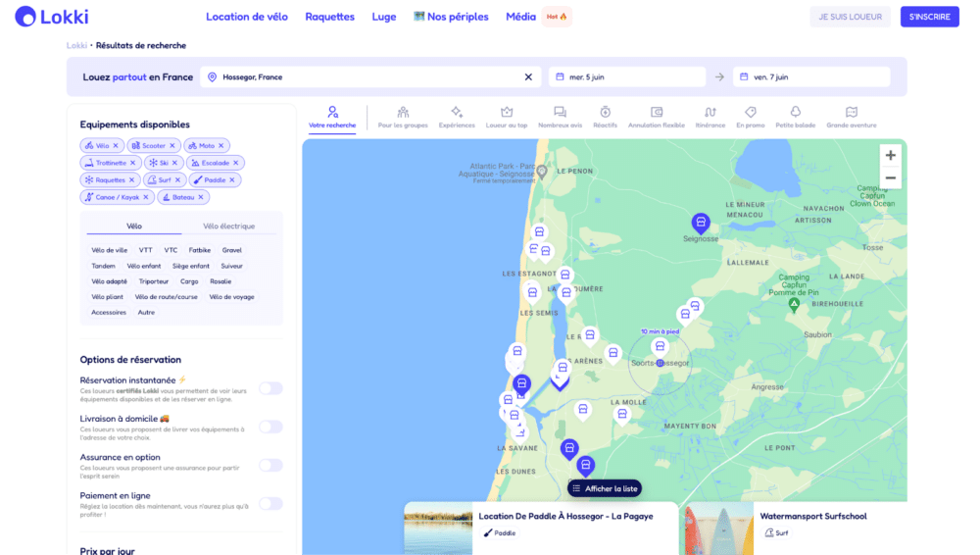Remove the Paddle filter chip

(232, 180)
